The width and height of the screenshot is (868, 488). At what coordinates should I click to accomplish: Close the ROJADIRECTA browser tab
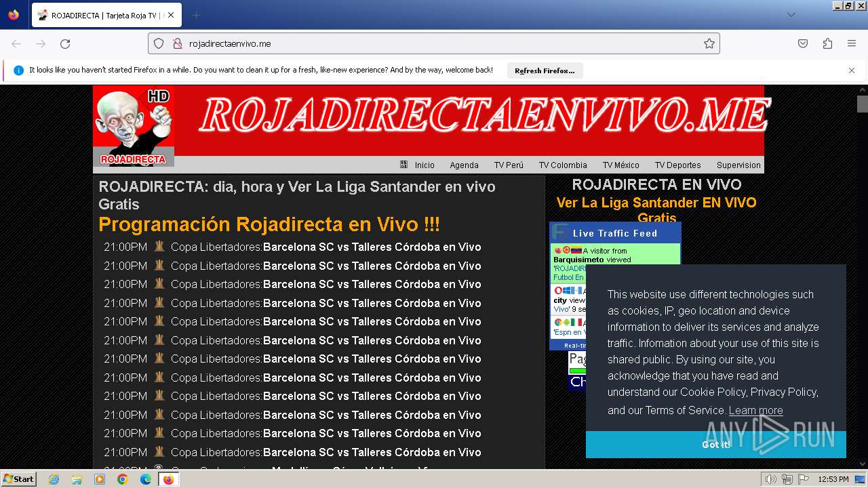[170, 15]
